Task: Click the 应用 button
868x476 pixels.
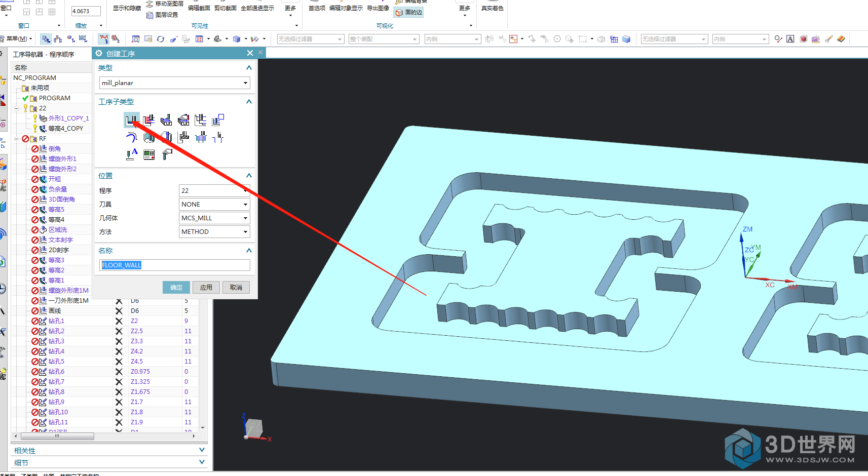Action: (206, 287)
